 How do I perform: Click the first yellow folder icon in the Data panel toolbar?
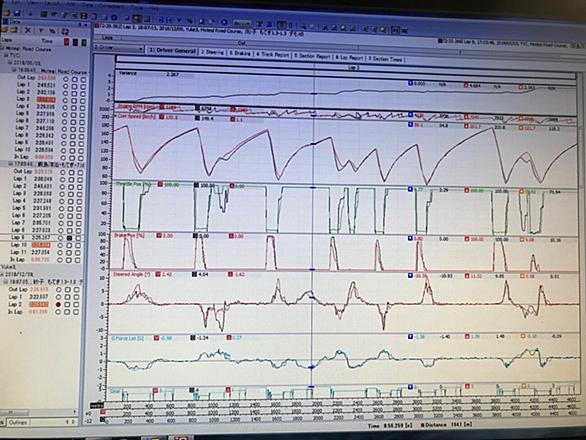tap(5, 30)
